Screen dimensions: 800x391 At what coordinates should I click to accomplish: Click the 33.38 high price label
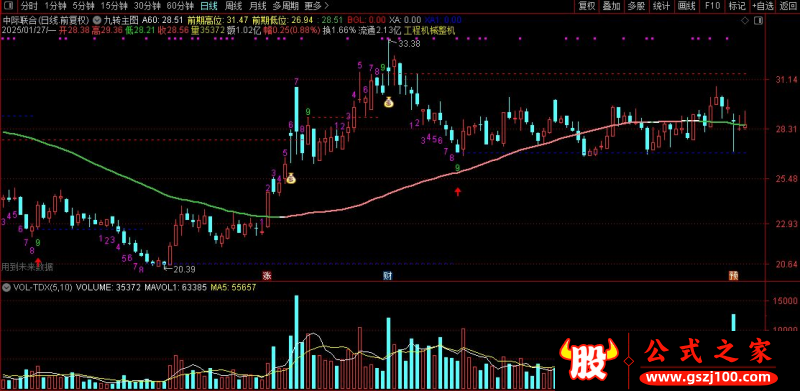tap(410, 44)
